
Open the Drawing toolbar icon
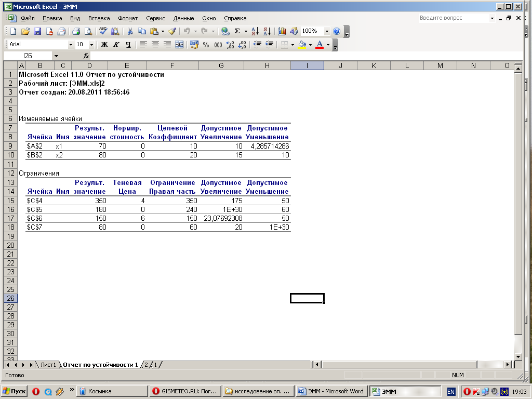tap(294, 31)
